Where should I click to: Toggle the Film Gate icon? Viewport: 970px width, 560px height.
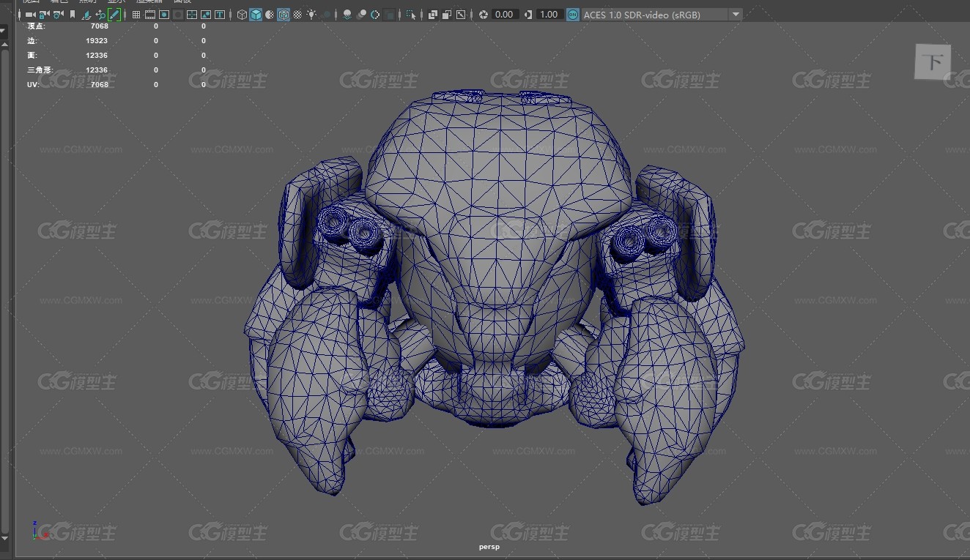tap(150, 15)
